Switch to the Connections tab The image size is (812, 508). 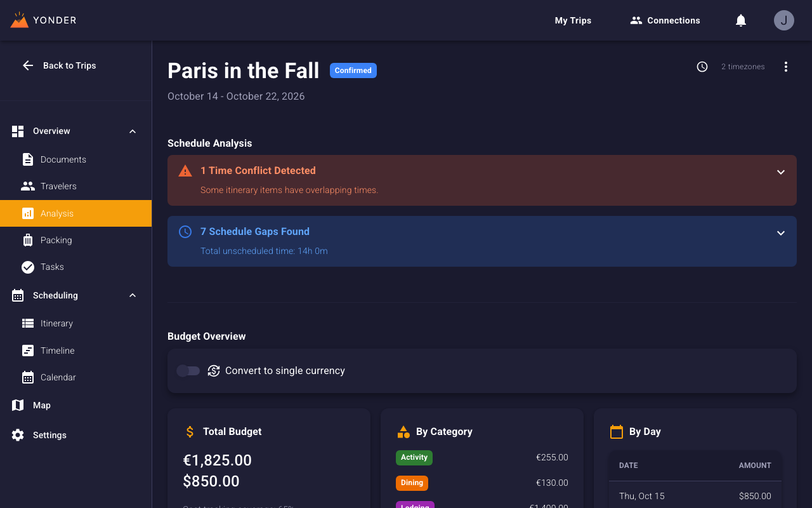pyautogui.click(x=665, y=20)
